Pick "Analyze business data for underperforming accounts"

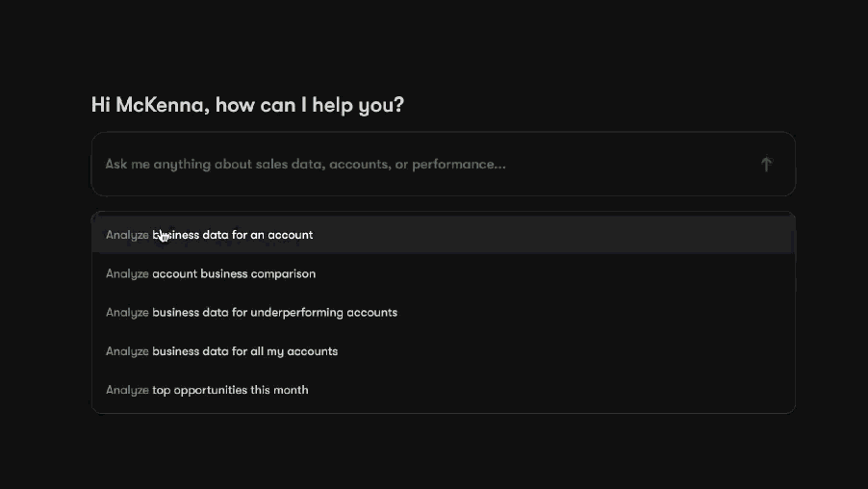tap(251, 312)
